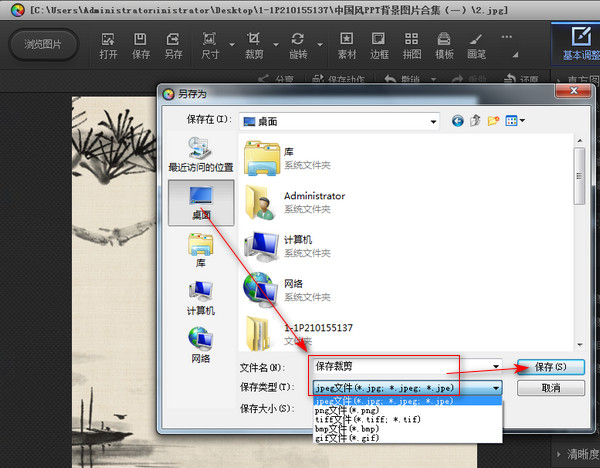Screen dimensions: 600x468
Task: Select 网络 system folder in file list
Action: coord(288,290)
